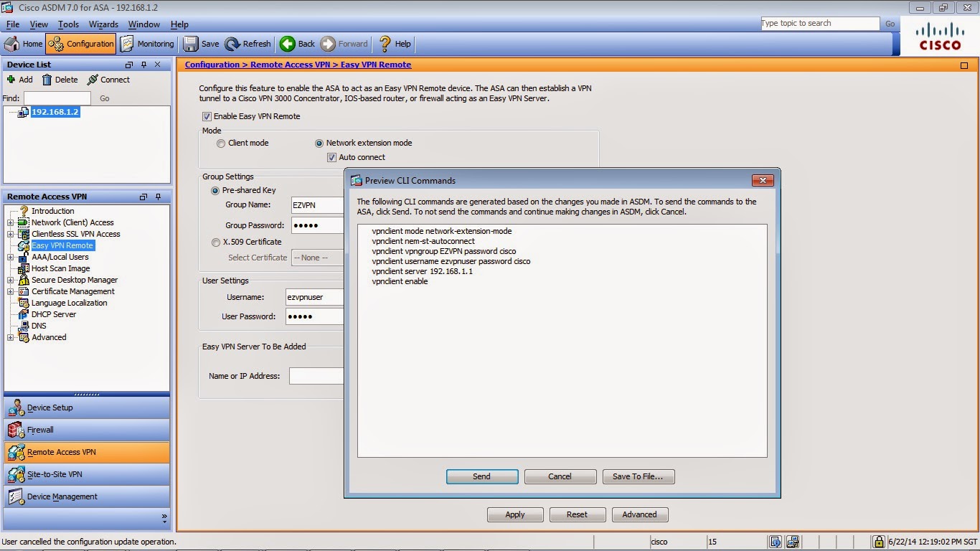Image resolution: width=980 pixels, height=551 pixels.
Task: Toggle Enable Easy VPN Remote checkbox
Action: click(207, 116)
